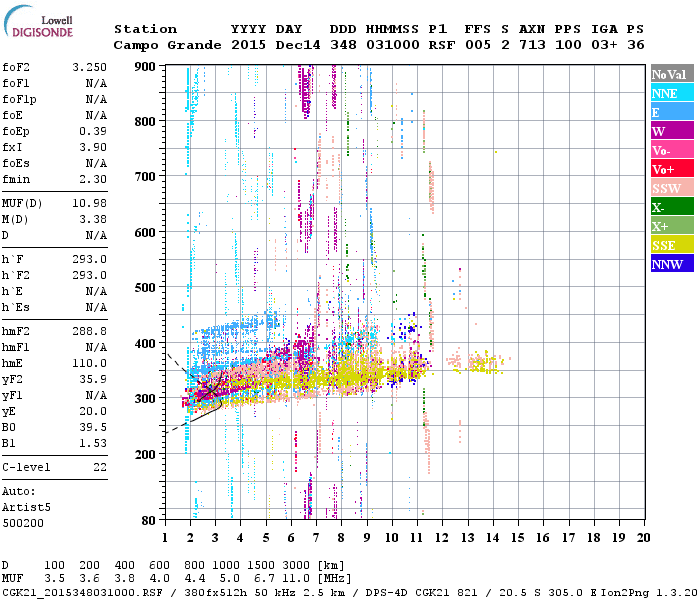Click the C-level value 22

pos(100,467)
